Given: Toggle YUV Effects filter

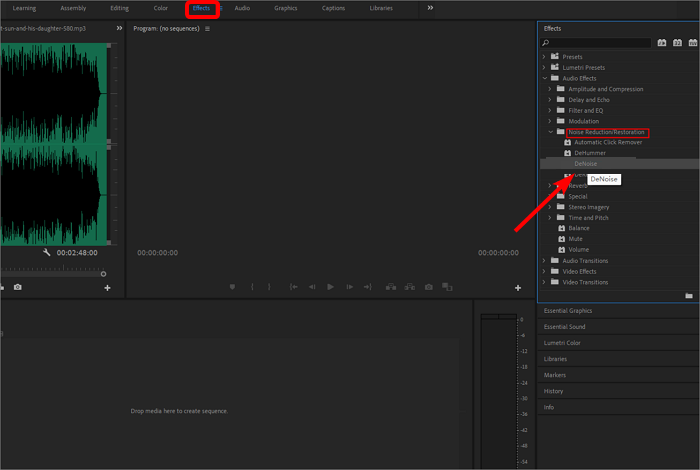Looking at the screenshot, I should (x=692, y=43).
